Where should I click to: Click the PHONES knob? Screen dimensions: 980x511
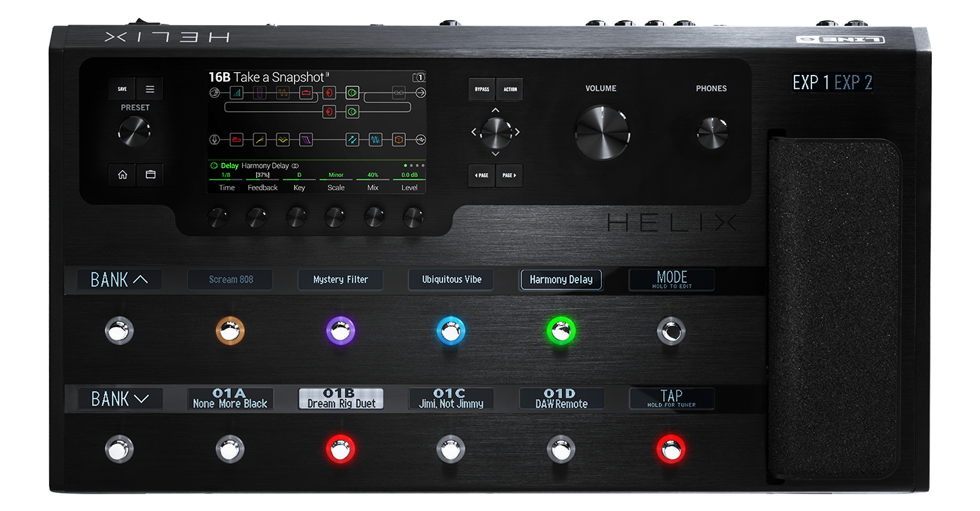coord(712,132)
